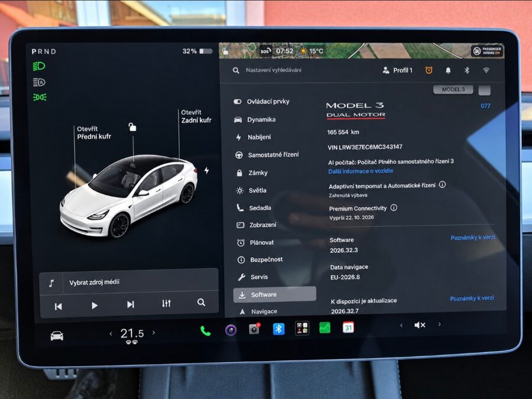Image resolution: width=532 pixels, height=399 pixels.
Task: Tap Nastavení vyhledávání search field
Action: pos(273,70)
